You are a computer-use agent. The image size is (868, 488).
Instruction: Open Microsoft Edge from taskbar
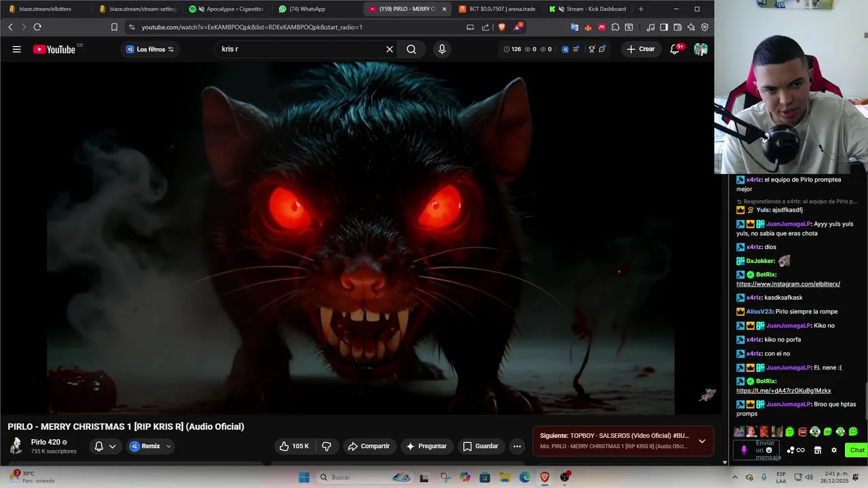[x=525, y=477]
